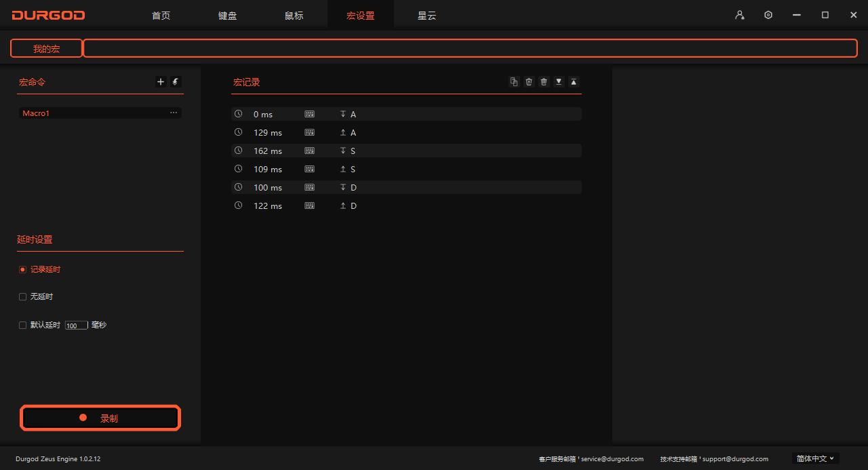Go to the 首页 tab

pyautogui.click(x=161, y=15)
